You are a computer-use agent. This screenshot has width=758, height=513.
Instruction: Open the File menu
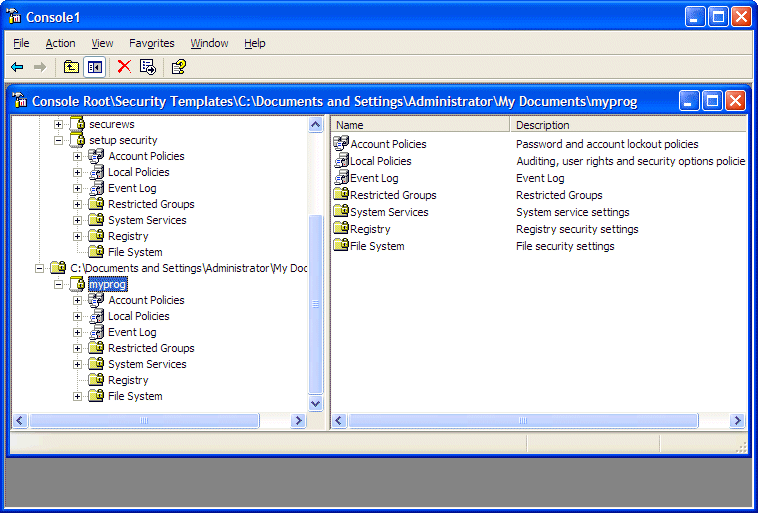point(21,43)
